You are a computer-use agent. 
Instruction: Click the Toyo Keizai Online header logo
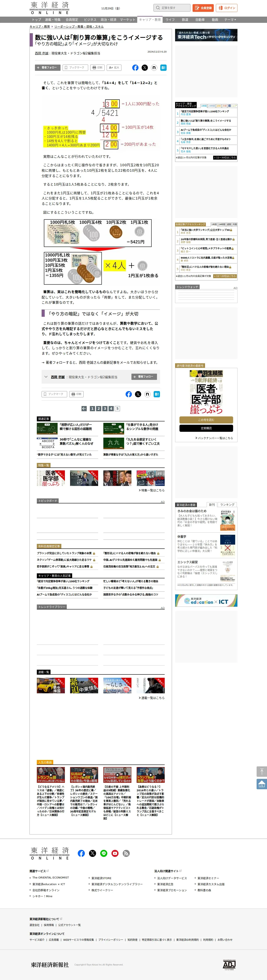click(50, 8)
